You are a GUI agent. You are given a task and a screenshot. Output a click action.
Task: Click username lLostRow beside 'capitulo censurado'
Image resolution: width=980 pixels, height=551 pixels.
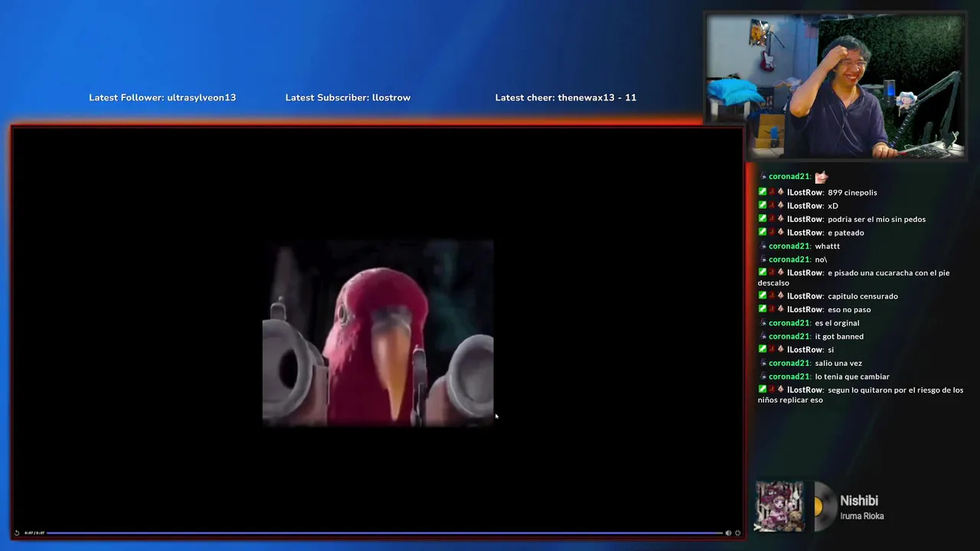(x=805, y=296)
